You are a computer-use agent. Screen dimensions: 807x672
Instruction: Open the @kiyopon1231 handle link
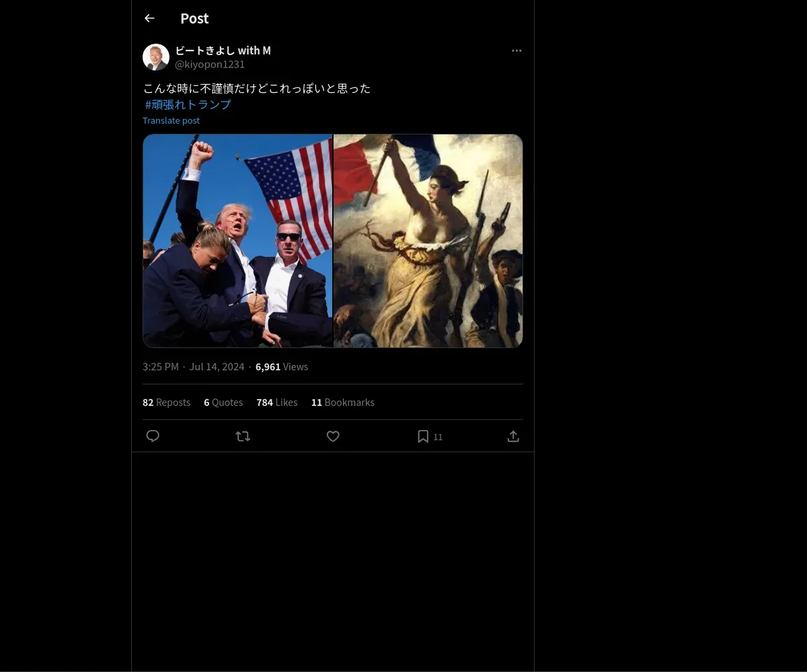coord(210,65)
